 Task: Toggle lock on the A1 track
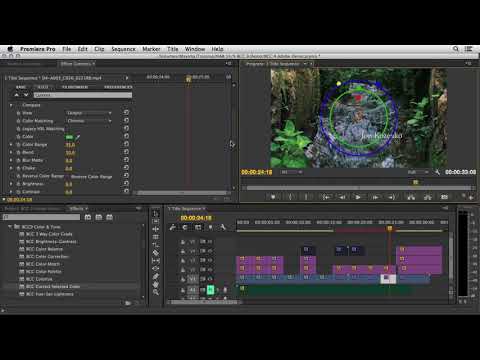(183, 290)
